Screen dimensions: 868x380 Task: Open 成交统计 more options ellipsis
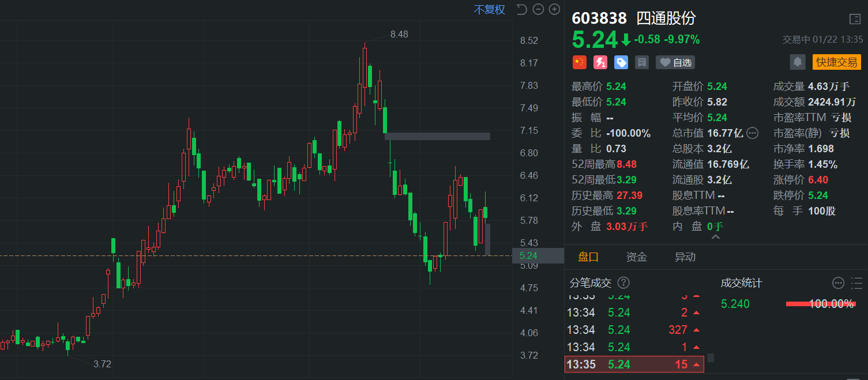(x=839, y=283)
